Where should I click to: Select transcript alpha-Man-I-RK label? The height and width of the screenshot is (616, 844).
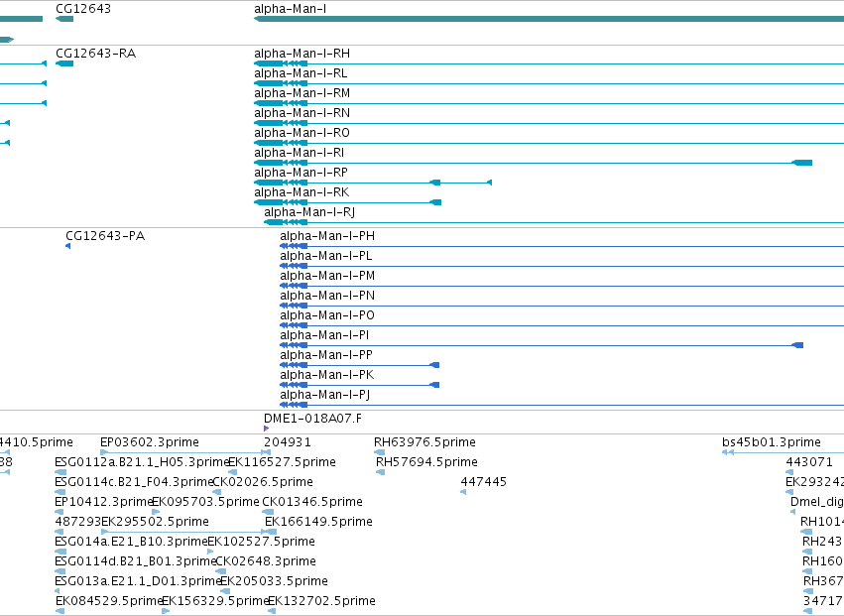(x=301, y=192)
